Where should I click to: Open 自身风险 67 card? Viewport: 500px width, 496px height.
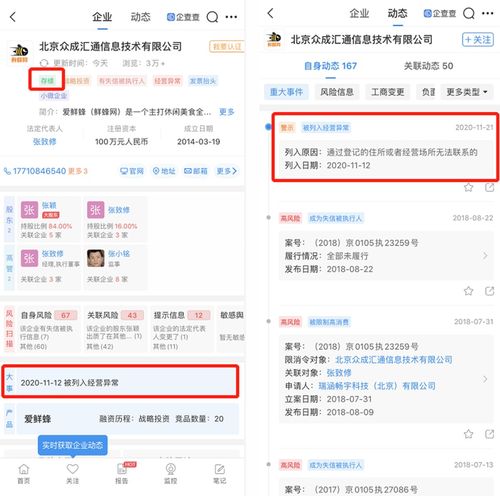49,329
